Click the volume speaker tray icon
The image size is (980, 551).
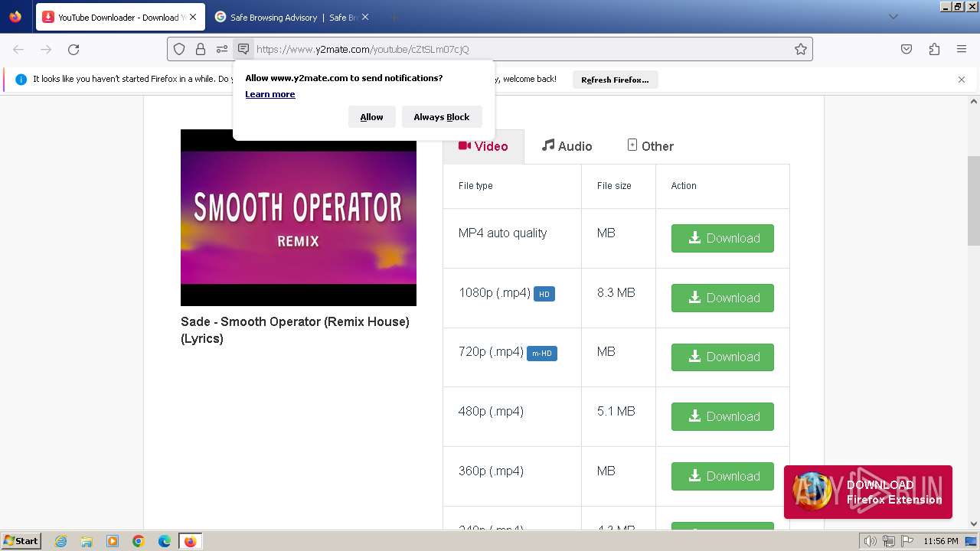point(870,541)
